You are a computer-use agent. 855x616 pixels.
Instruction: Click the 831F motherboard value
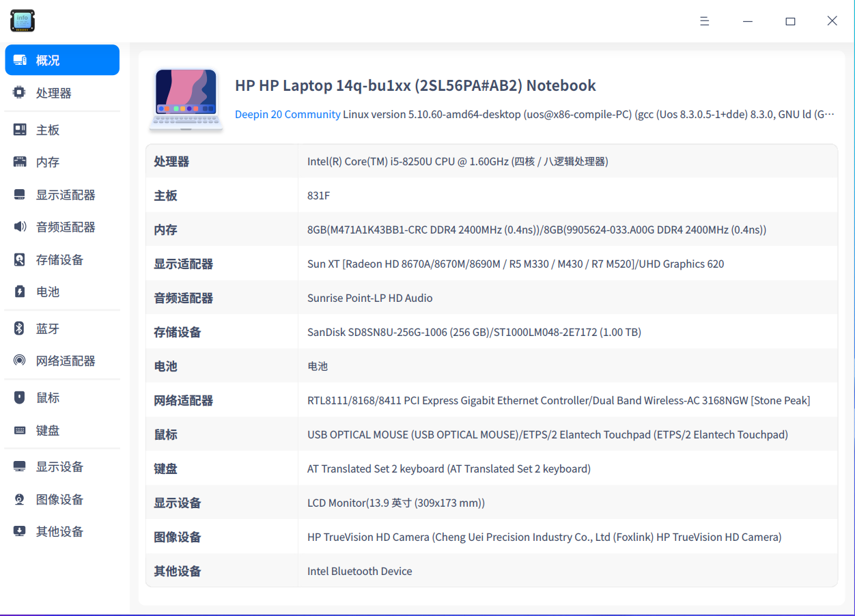(318, 195)
